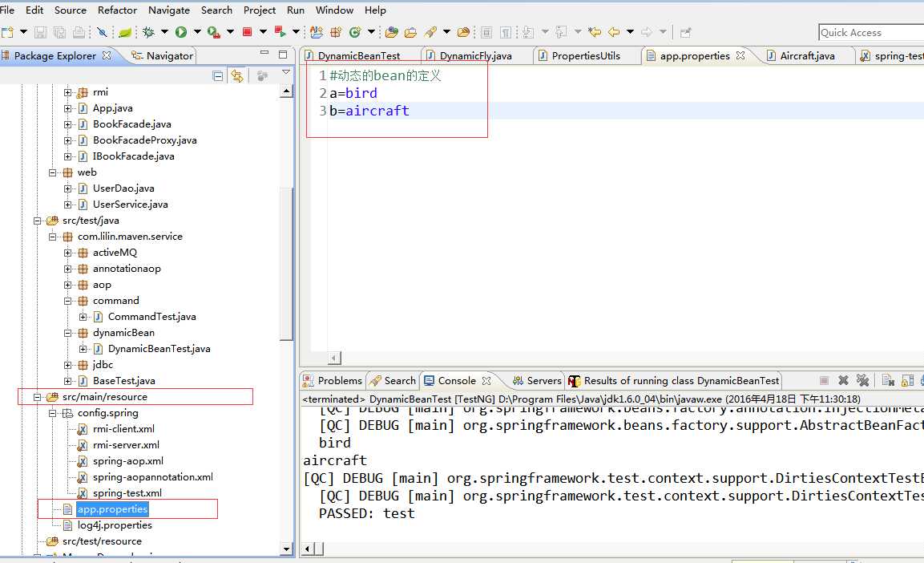Click Remove All Terminated Launches icon
The image size is (924, 563).
[x=862, y=380]
